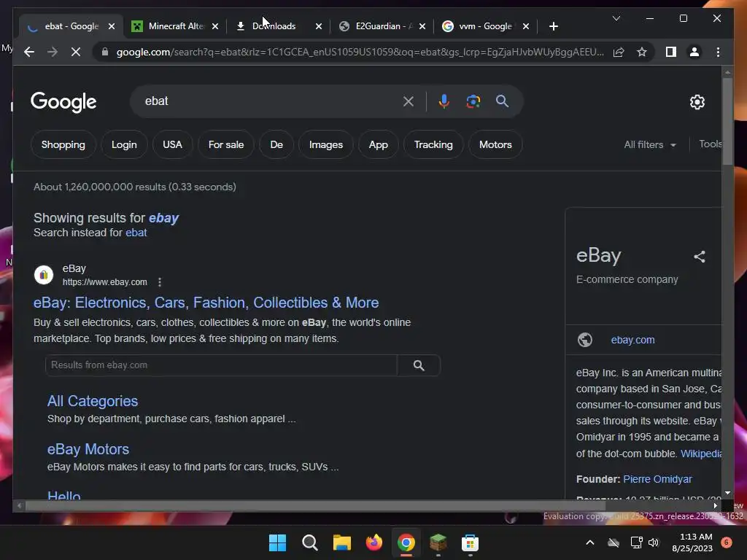Screen dimensions: 747x560
Task: Search instead for ebat
Action: (x=136, y=233)
